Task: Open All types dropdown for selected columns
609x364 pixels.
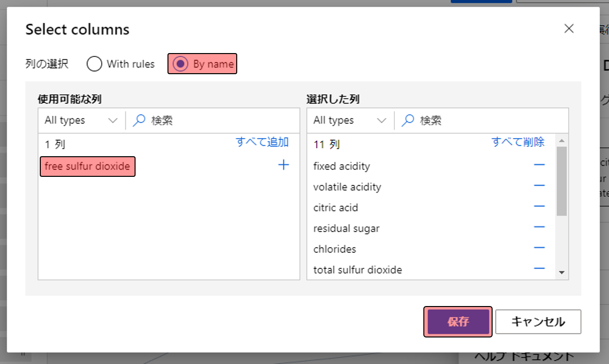Action: click(350, 120)
